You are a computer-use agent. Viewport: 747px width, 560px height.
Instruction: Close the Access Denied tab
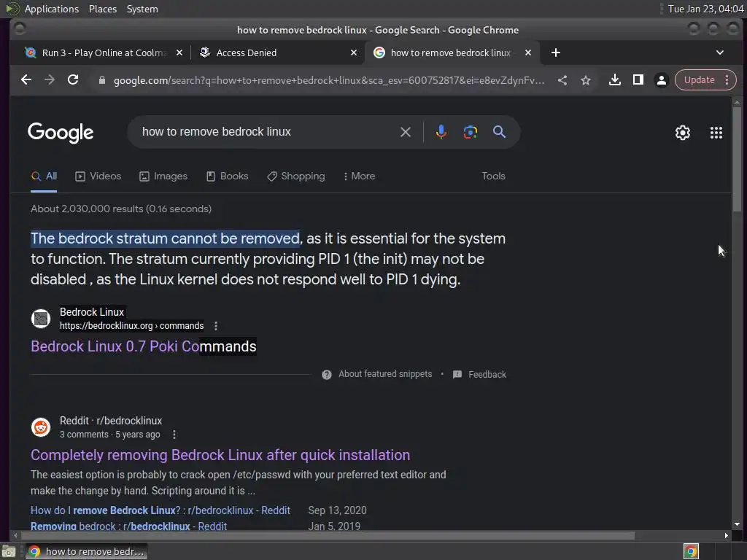coord(354,52)
